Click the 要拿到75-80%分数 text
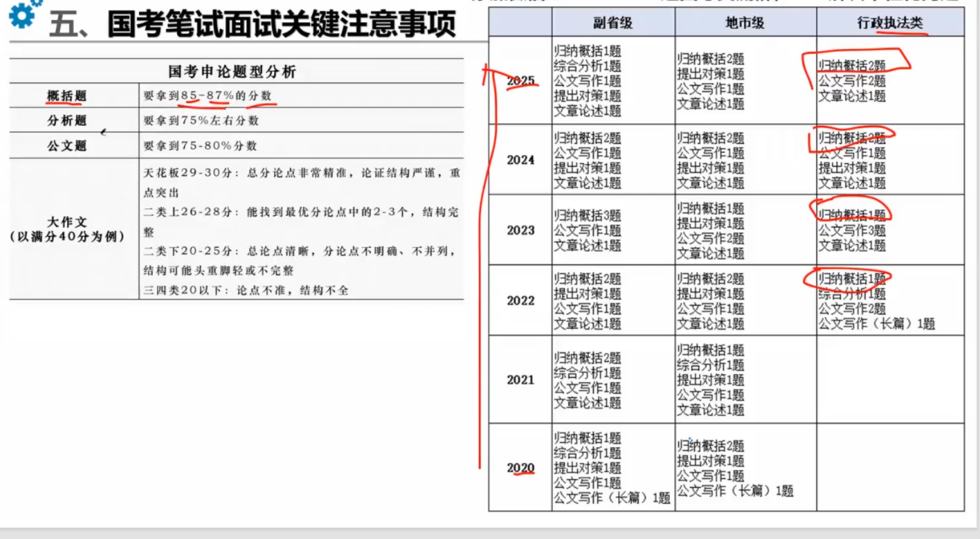 (x=200, y=146)
